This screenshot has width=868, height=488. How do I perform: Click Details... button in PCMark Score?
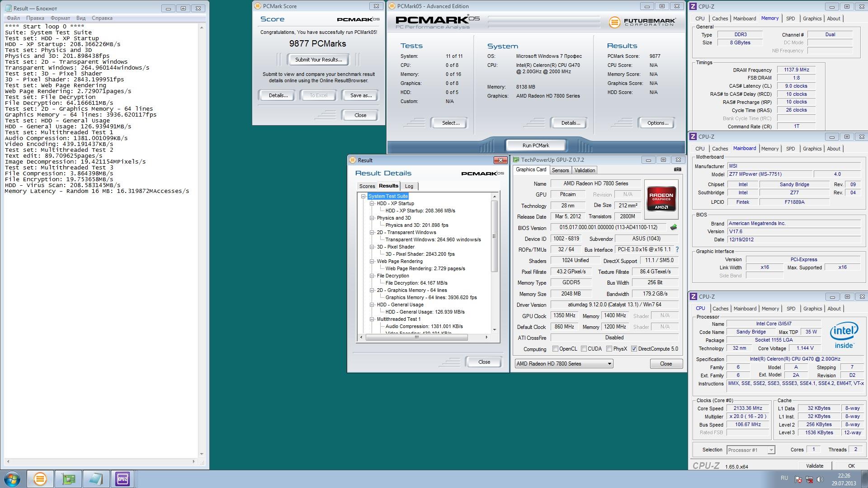[x=278, y=95]
